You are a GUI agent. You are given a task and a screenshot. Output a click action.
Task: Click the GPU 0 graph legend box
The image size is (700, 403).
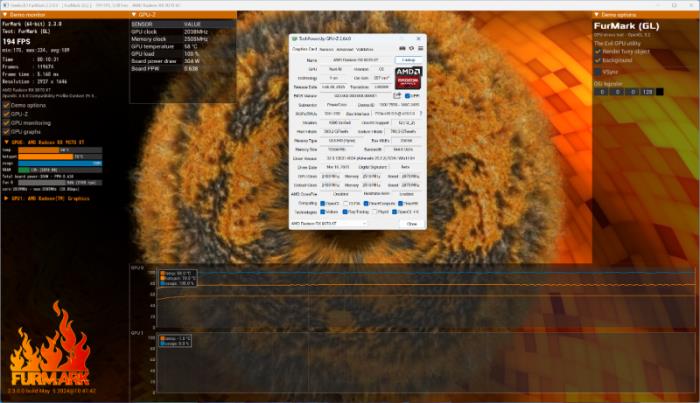pyautogui.click(x=177, y=278)
